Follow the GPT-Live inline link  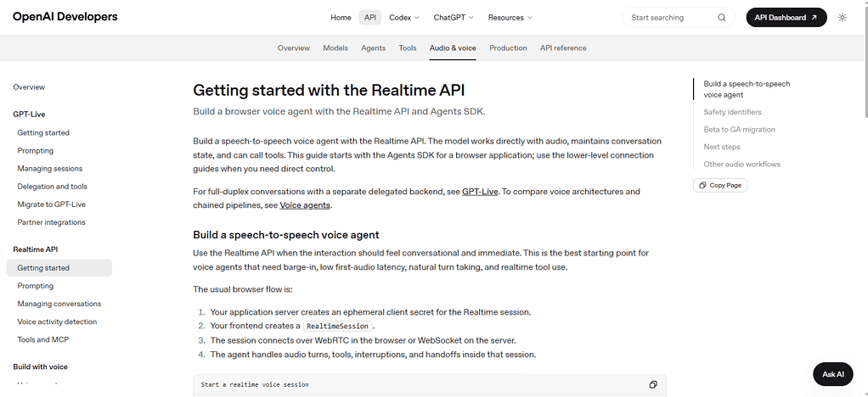pyautogui.click(x=480, y=192)
